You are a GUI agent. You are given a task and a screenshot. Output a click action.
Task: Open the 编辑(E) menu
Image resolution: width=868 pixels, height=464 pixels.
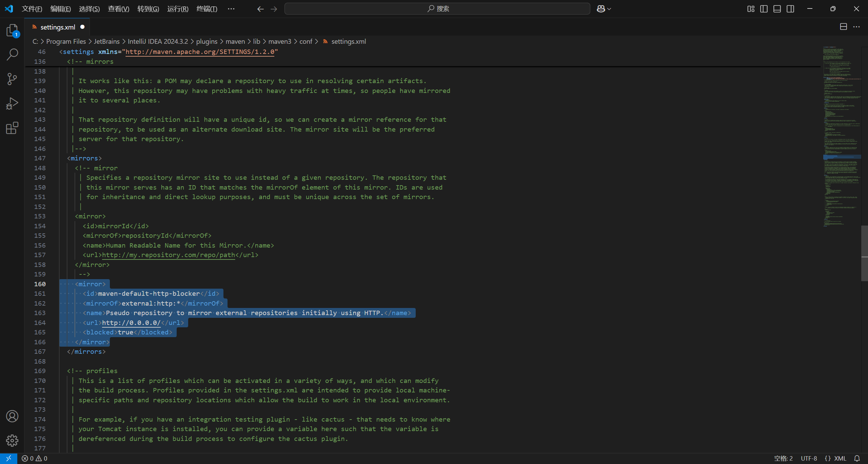(61, 9)
